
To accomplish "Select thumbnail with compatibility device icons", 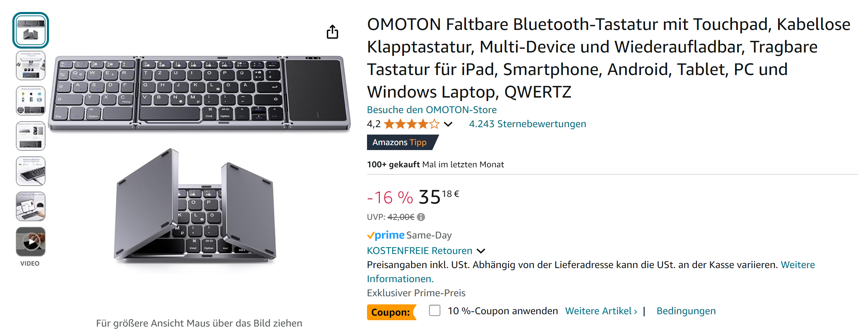I will coord(31,101).
